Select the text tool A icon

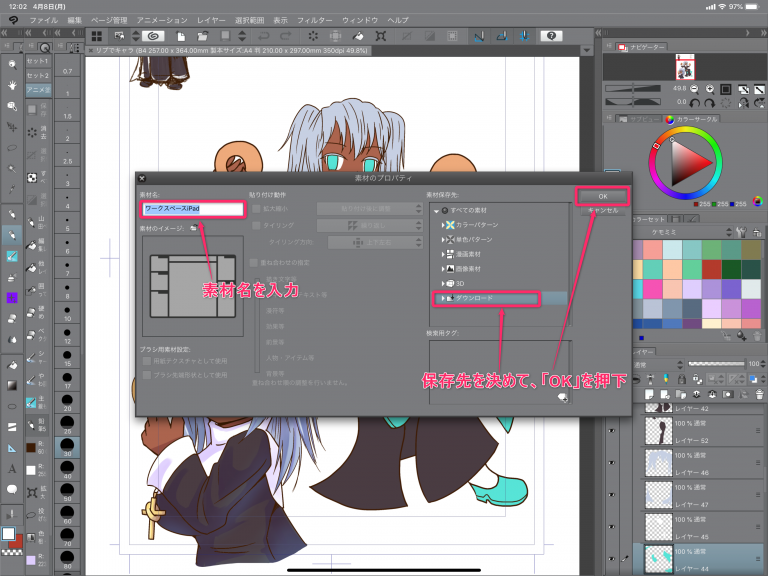click(12, 469)
